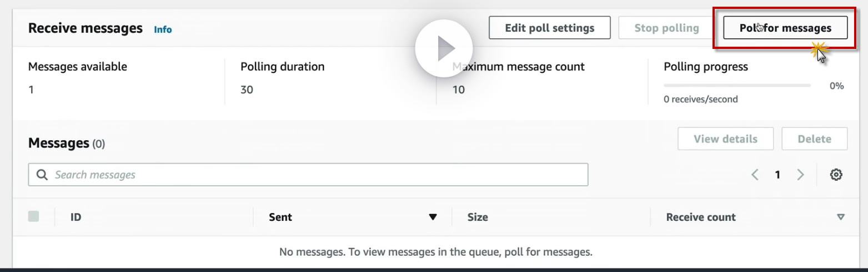Click the search magnifier icon
Viewport: 868px width, 272px height.
[x=42, y=175]
